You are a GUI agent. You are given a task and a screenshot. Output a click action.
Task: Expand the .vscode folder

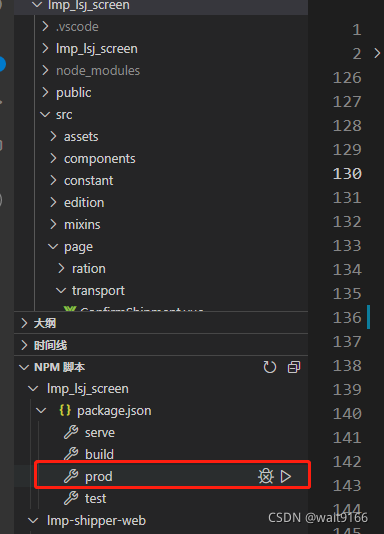click(x=45, y=26)
